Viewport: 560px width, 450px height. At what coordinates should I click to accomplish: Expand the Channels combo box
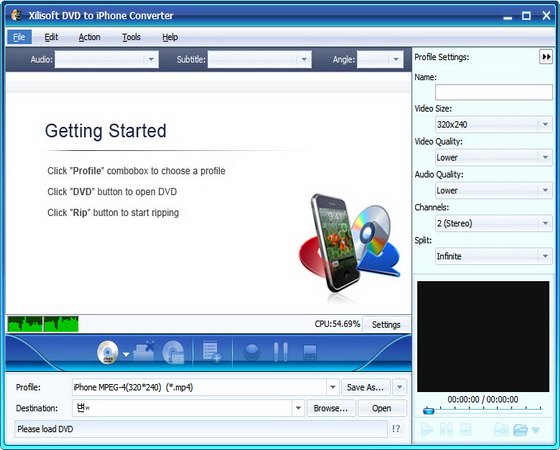click(x=545, y=224)
